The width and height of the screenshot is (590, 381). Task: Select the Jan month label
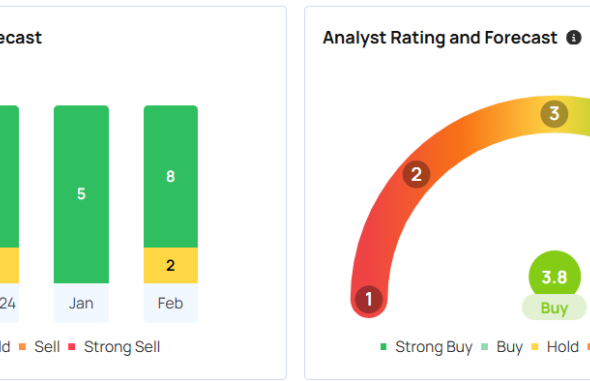pyautogui.click(x=81, y=303)
